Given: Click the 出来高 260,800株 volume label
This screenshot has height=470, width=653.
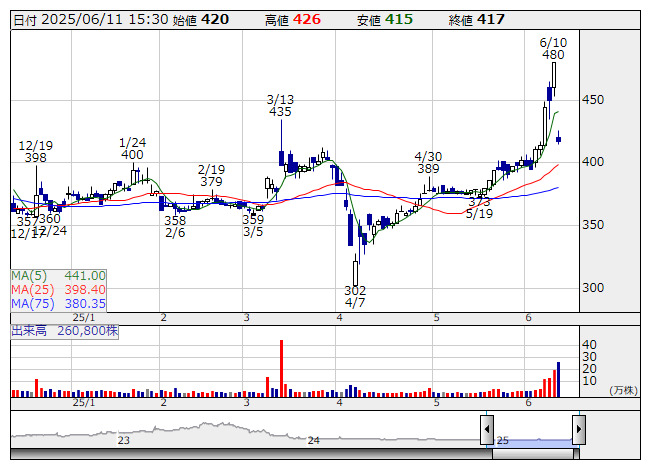Looking at the screenshot, I should 65,331.
